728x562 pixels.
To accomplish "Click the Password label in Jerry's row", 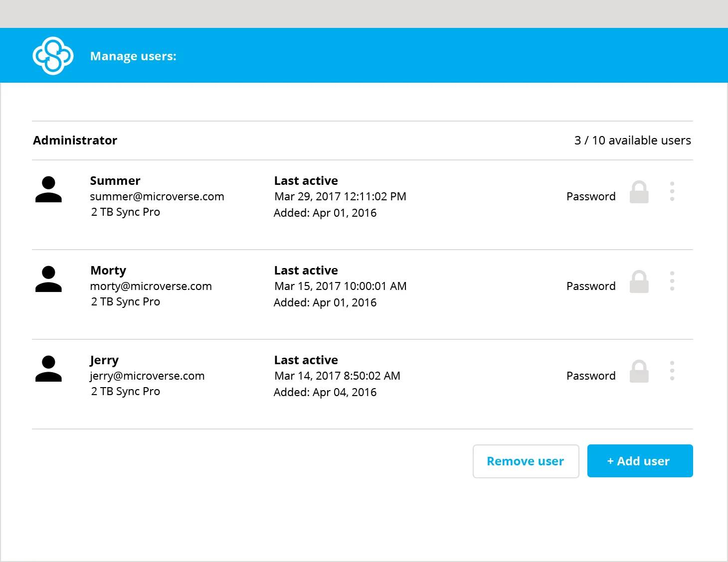I will pyautogui.click(x=591, y=376).
